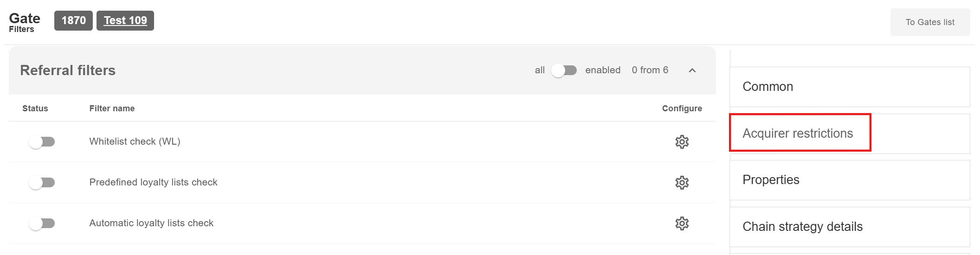Configure Predefined loyalty lists check gear
This screenshot has width=980, height=255.
click(x=682, y=183)
